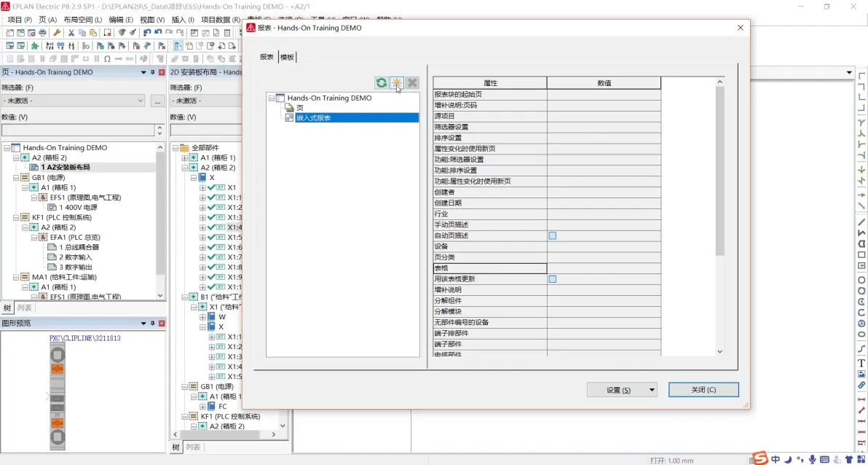The height and width of the screenshot is (465, 868).
Task: Click the wrench icon in the top toolbar
Action: click(57, 33)
